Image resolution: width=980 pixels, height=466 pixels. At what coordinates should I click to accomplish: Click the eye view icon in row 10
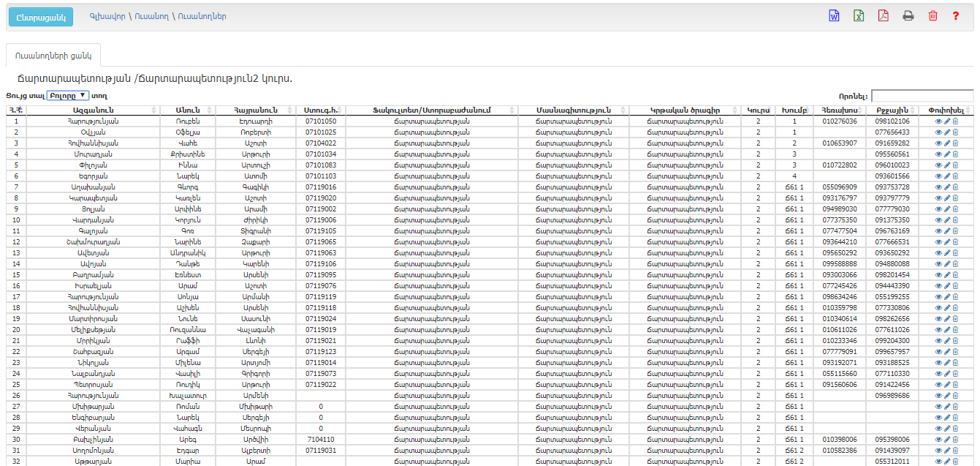(939, 220)
